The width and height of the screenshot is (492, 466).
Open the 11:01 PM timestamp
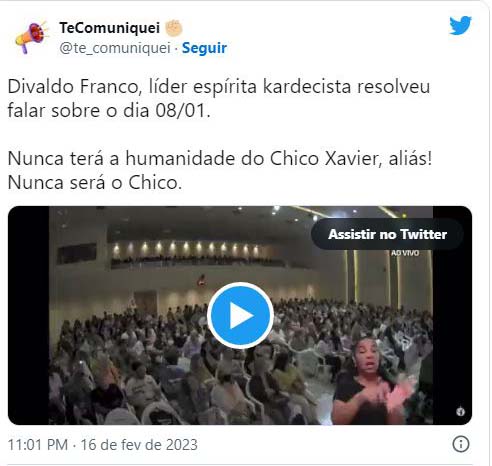click(x=38, y=445)
